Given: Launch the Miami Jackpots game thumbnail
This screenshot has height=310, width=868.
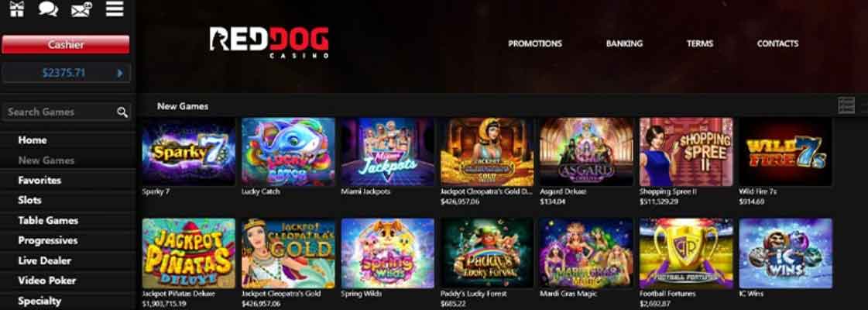Looking at the screenshot, I should [387, 152].
